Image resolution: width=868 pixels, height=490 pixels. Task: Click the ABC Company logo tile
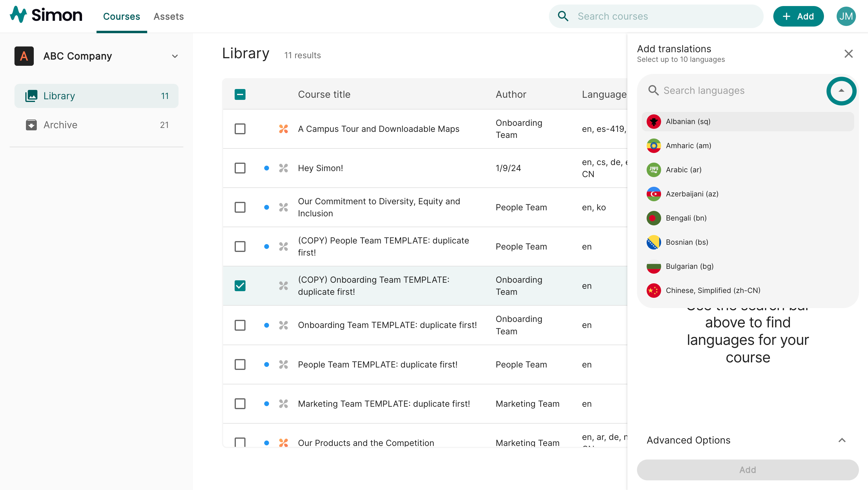(x=24, y=56)
